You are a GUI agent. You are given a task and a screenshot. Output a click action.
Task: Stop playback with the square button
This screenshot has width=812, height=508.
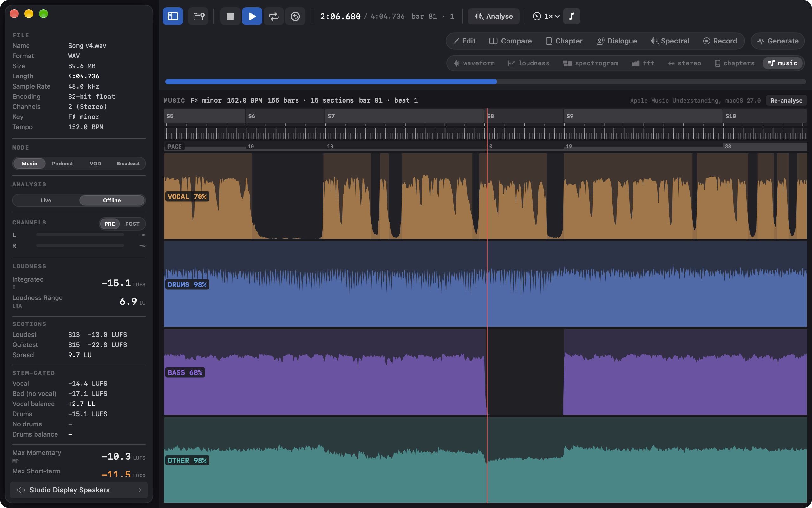(230, 16)
